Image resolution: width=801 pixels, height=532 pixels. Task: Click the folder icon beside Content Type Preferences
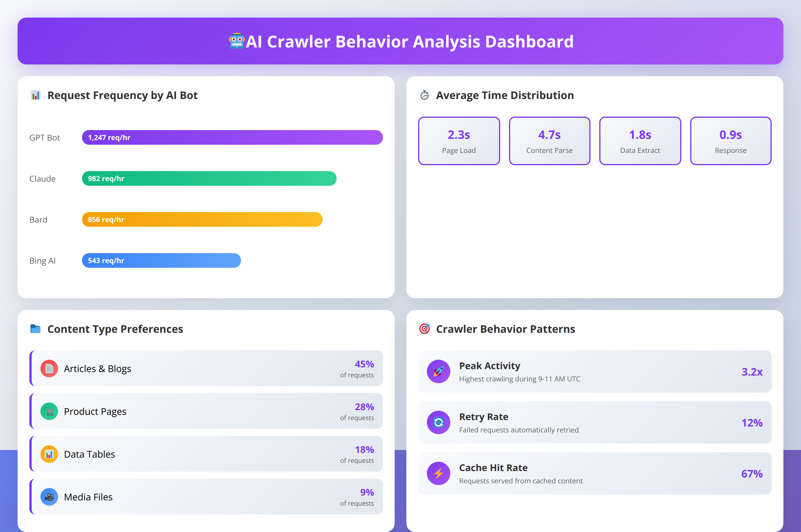pyautogui.click(x=36, y=329)
